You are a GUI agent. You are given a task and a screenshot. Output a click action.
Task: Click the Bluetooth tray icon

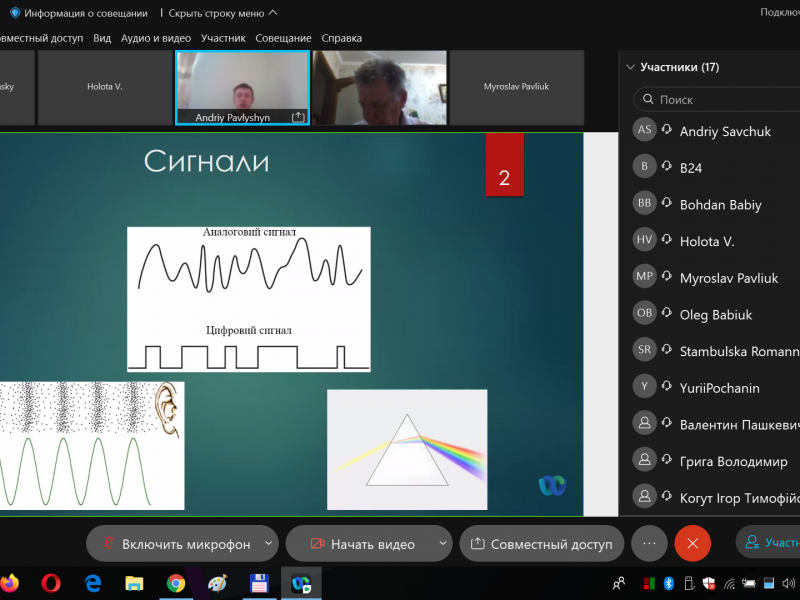669,583
